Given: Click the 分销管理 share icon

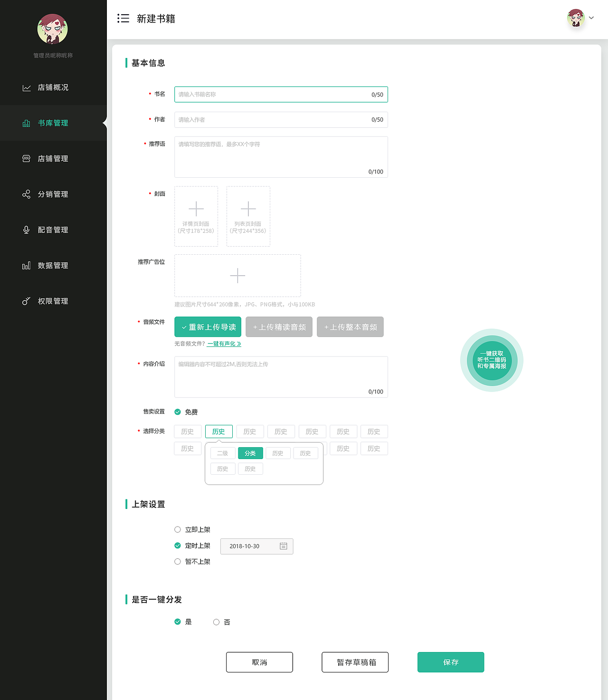Looking at the screenshot, I should tap(27, 194).
